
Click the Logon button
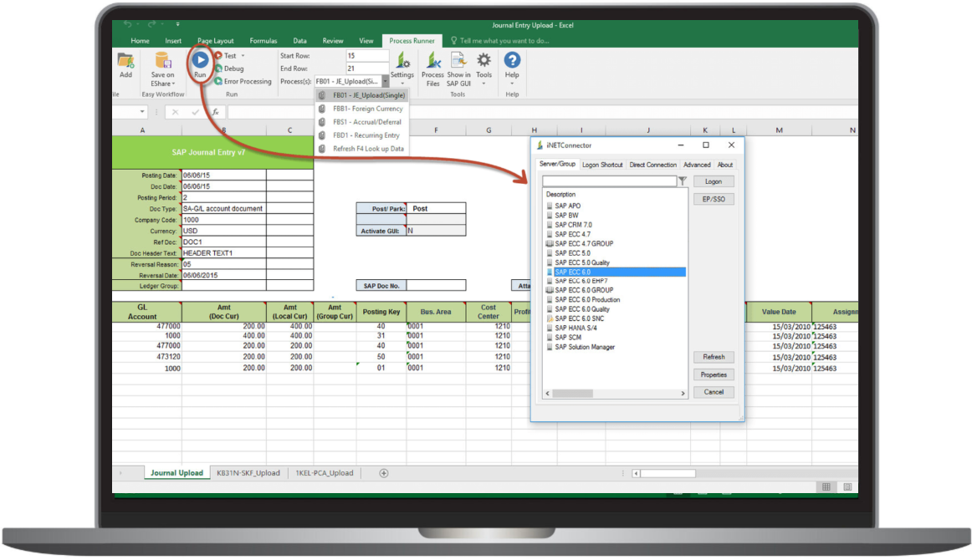(714, 181)
